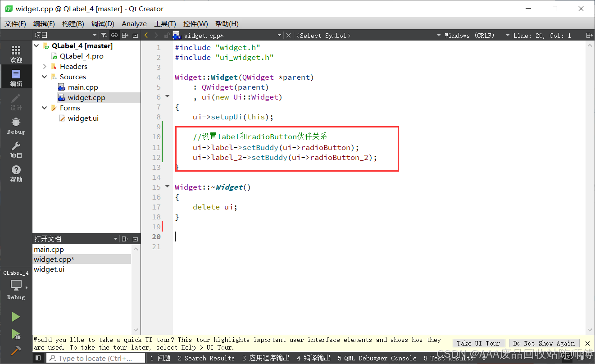Open the 调试(D) menu
This screenshot has height=364, width=595.
pyautogui.click(x=103, y=23)
